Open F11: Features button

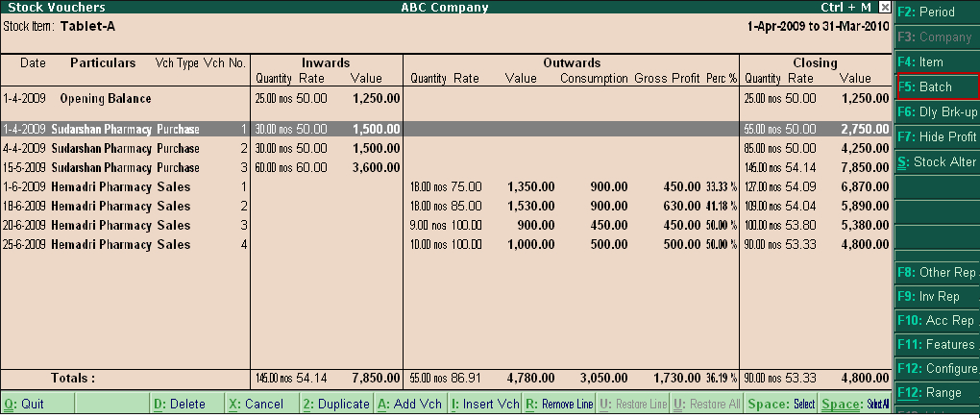937,344
